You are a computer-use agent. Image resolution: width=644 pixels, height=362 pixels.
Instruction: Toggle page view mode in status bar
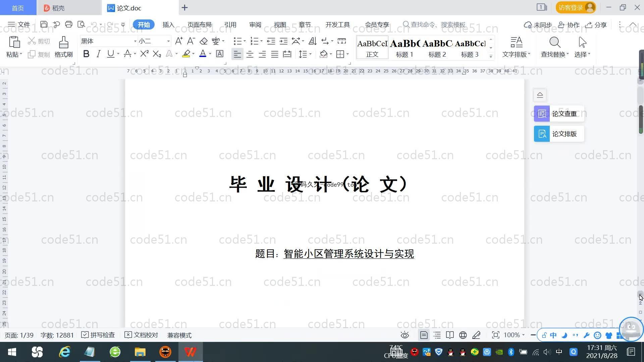click(x=424, y=335)
